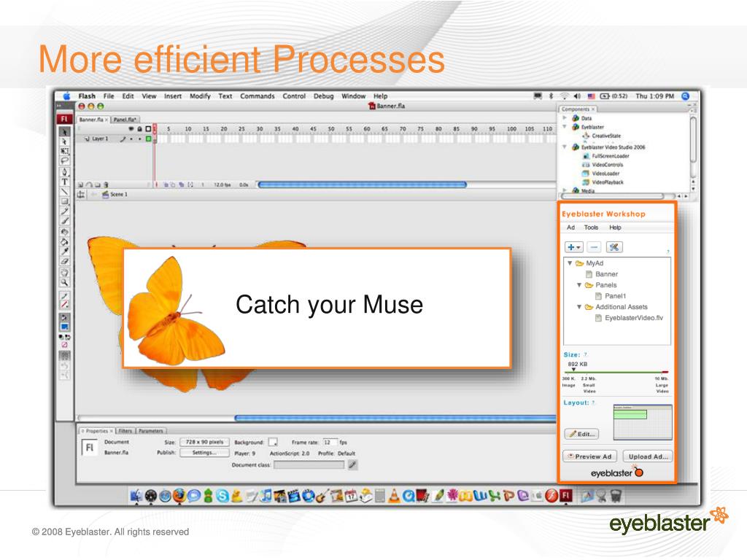Open Spotlight search in menu bar
This screenshot has width=747, height=560.
(x=686, y=96)
